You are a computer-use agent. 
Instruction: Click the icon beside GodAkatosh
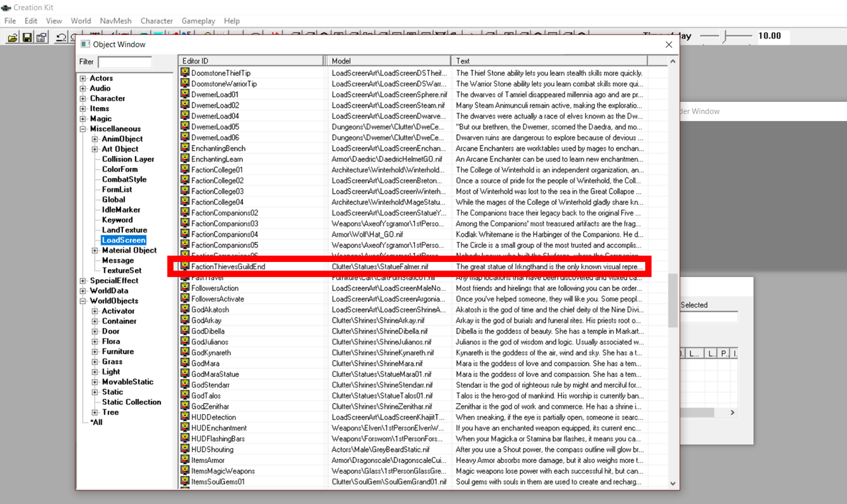point(185,310)
